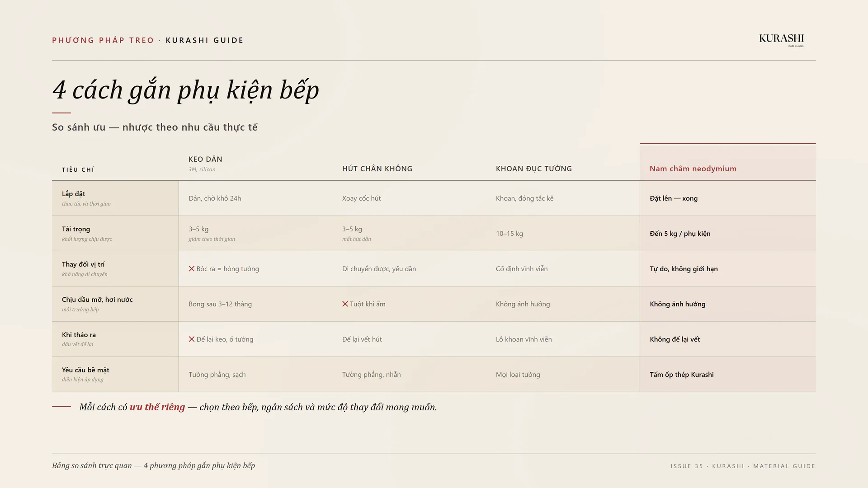Click the title "4 cách gắn phụ kiện bếp"
The image size is (868, 488).
coord(186,90)
